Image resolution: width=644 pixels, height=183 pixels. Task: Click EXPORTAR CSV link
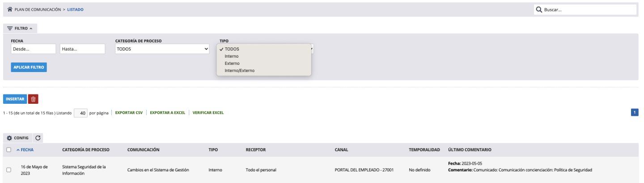point(129,113)
